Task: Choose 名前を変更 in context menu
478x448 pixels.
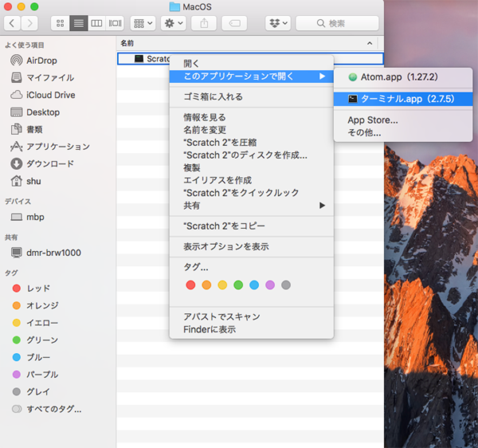Action: (x=252, y=130)
